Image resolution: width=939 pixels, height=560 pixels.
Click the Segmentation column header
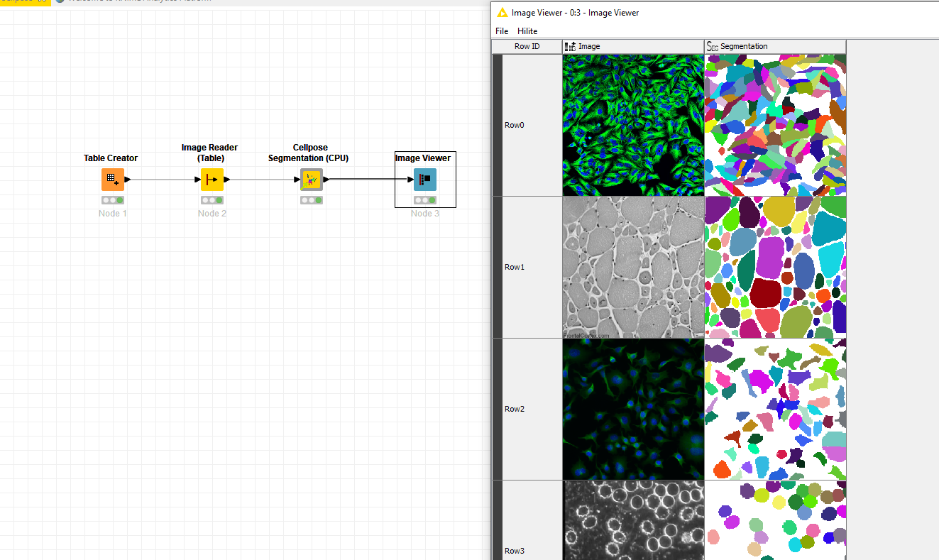coord(775,46)
